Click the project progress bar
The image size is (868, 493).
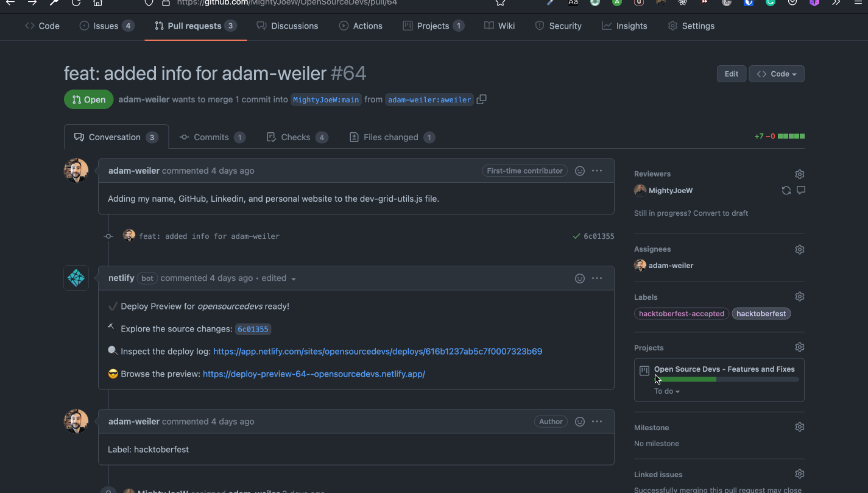[727, 380]
